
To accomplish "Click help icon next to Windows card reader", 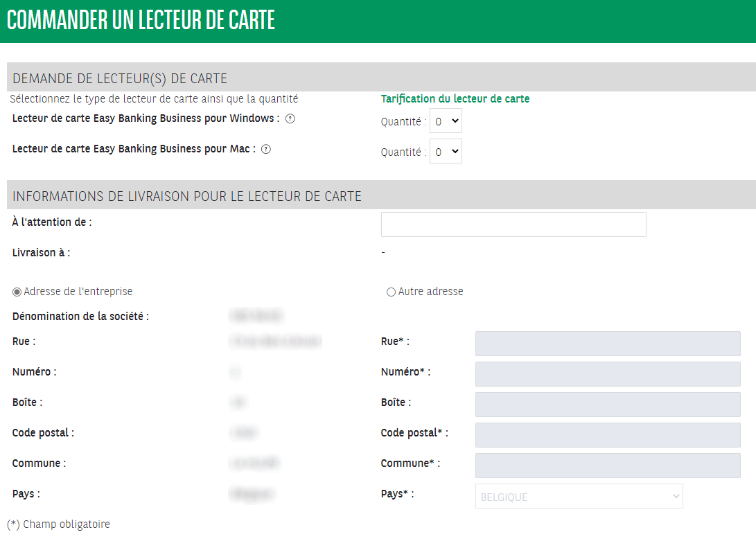I will click(x=290, y=118).
